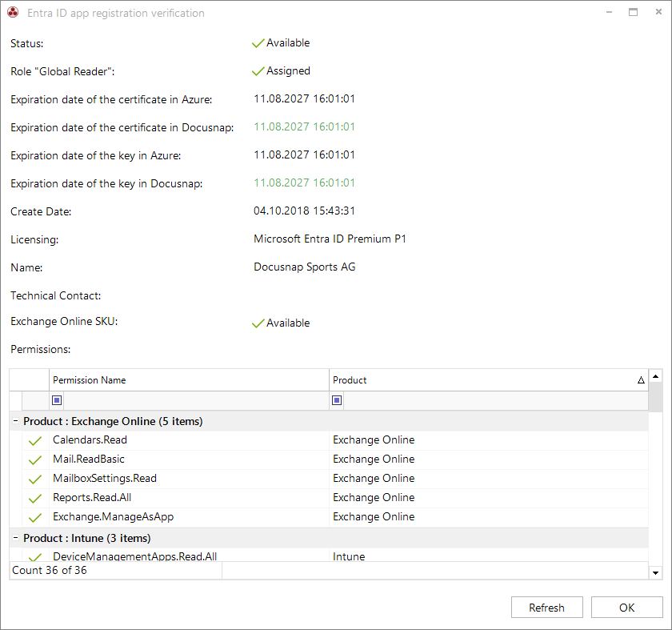Click the Refresh button
This screenshot has height=630, width=672.
pos(547,608)
